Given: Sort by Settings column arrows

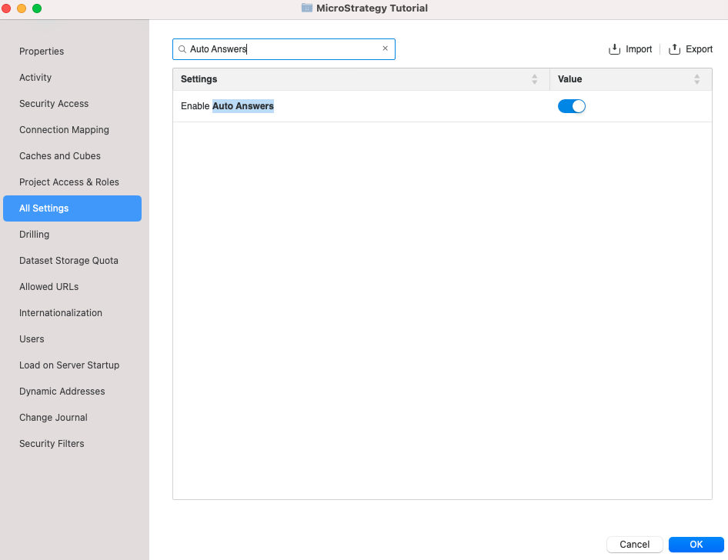Looking at the screenshot, I should tap(535, 79).
